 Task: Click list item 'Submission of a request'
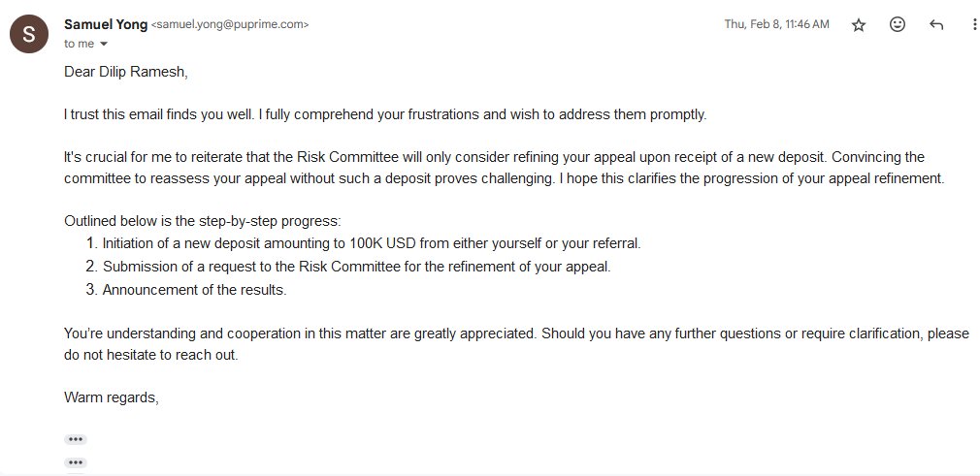[356, 267]
